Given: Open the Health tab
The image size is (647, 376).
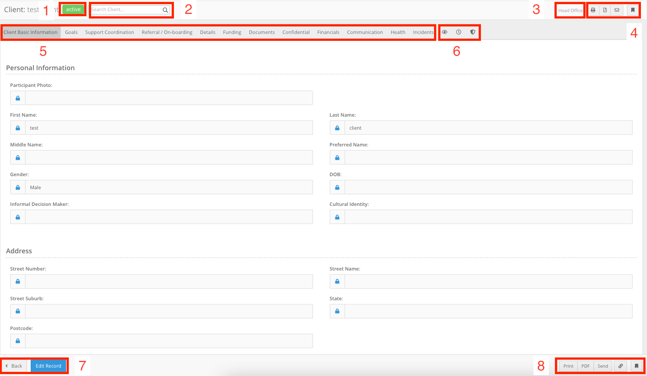Looking at the screenshot, I should [x=398, y=32].
